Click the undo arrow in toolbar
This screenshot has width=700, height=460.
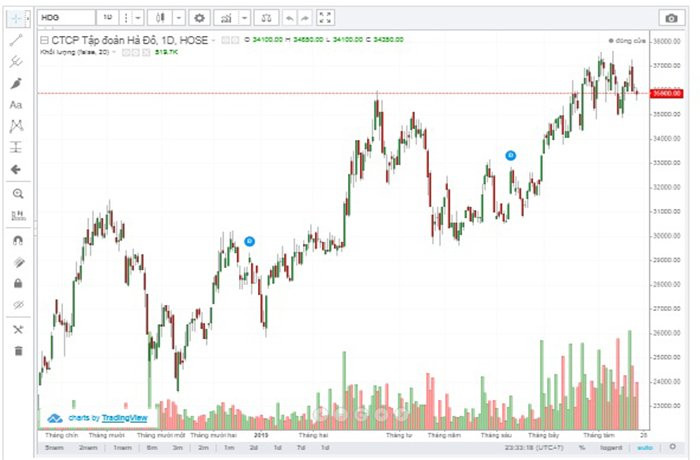(x=290, y=18)
